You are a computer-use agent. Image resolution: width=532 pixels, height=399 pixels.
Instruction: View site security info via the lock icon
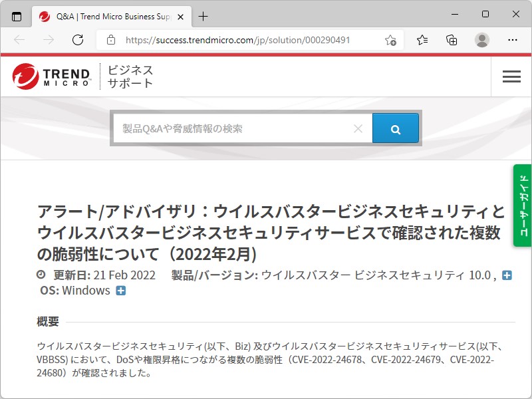tap(110, 40)
